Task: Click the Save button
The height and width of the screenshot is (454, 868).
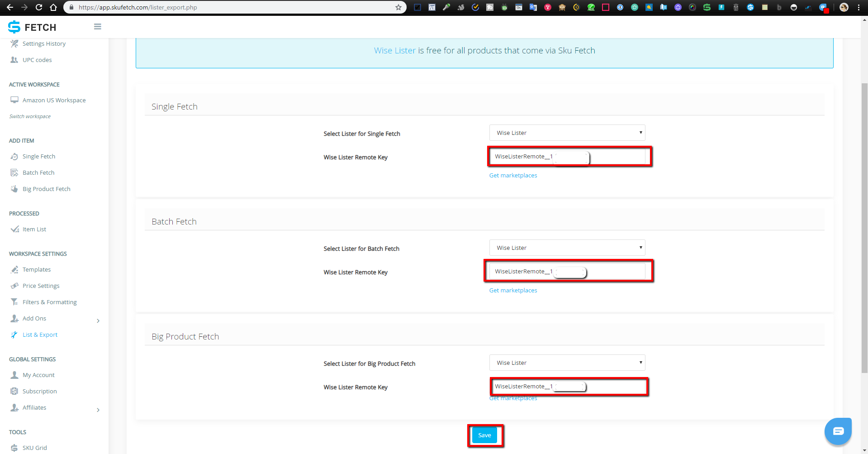Action: 484,435
